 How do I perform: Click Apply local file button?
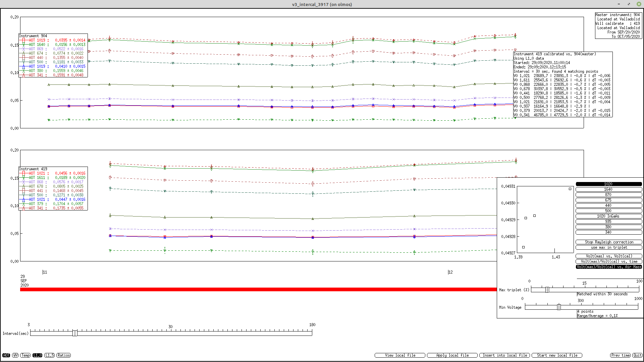pos(452,355)
